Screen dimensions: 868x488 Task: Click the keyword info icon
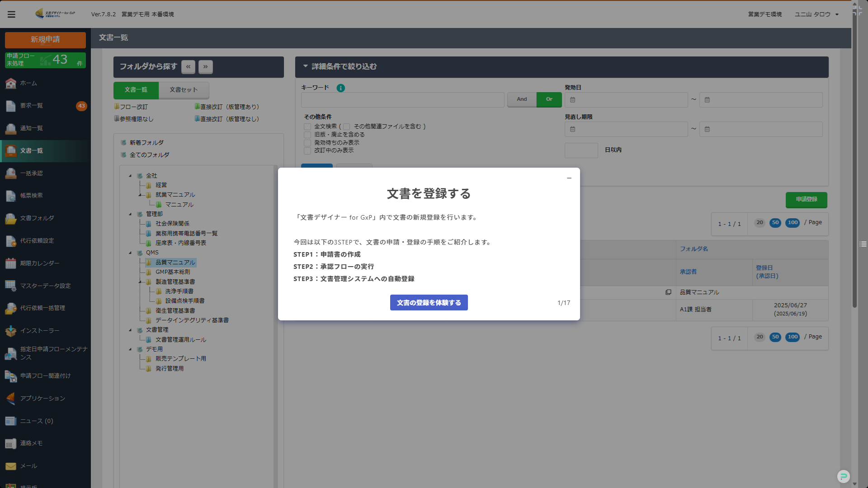341,88
